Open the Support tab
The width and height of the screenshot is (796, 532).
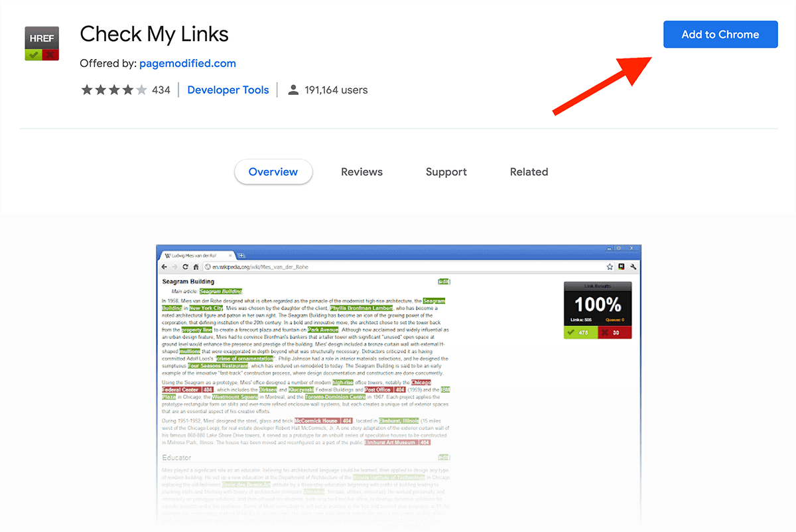[446, 172]
